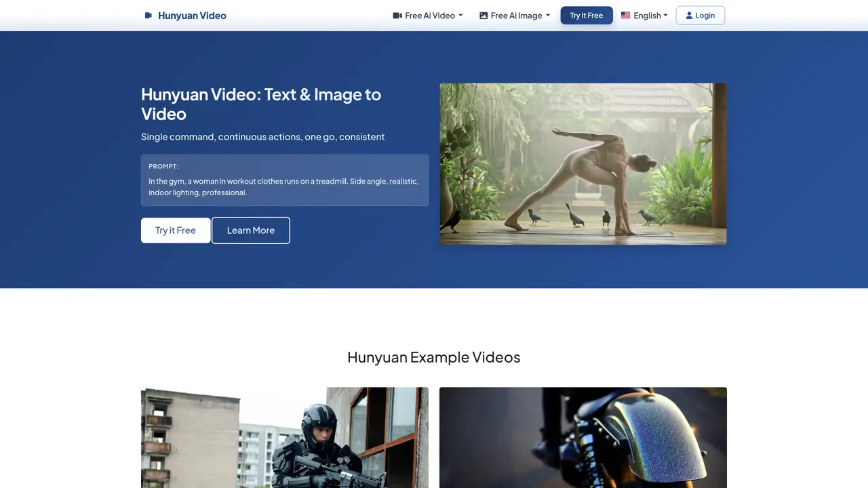
Task: Click the video camera icon beside Free Ai Video
Action: 397,16
